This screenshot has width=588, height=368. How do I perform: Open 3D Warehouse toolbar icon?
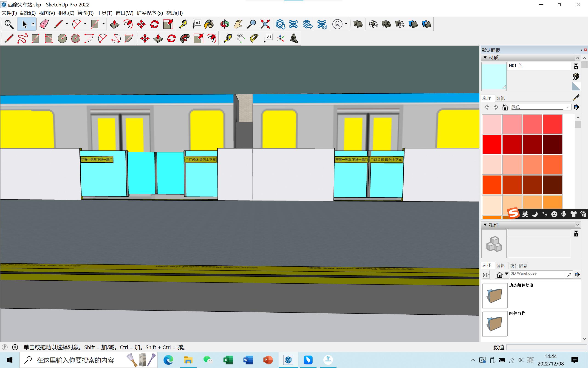pos(280,24)
